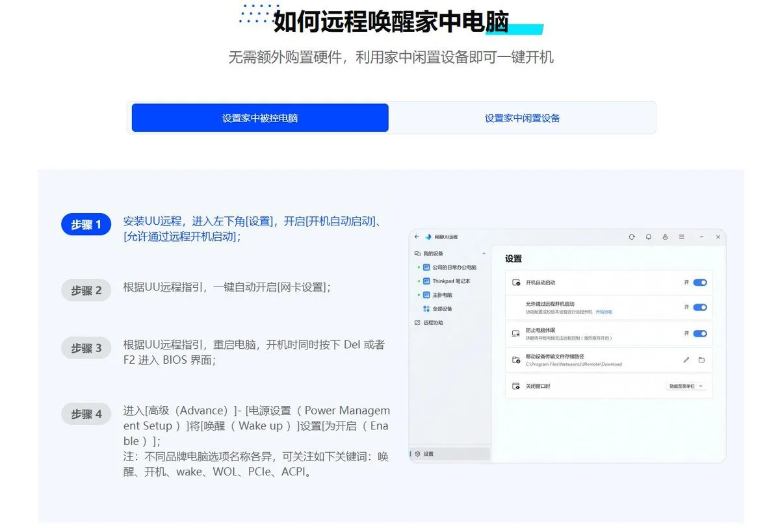Click the folder icon for storage path
780x532 pixels.
(x=701, y=360)
